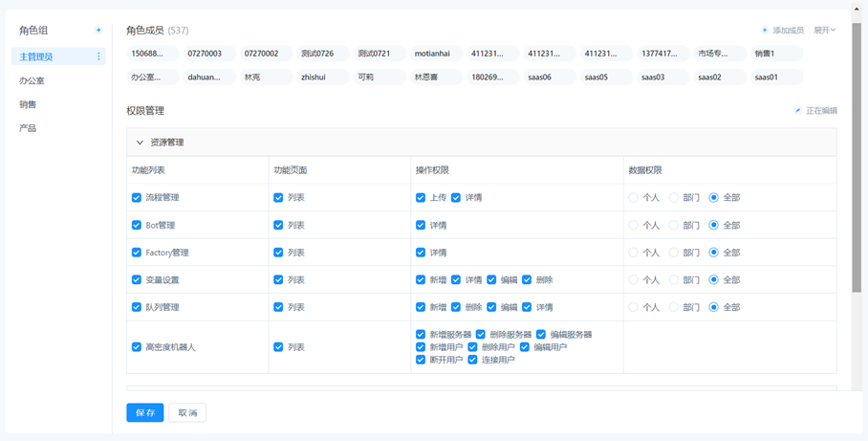868x441 pixels.
Task: Uncheck 删除服务器 for 高密度机器人
Action: [x=481, y=335]
